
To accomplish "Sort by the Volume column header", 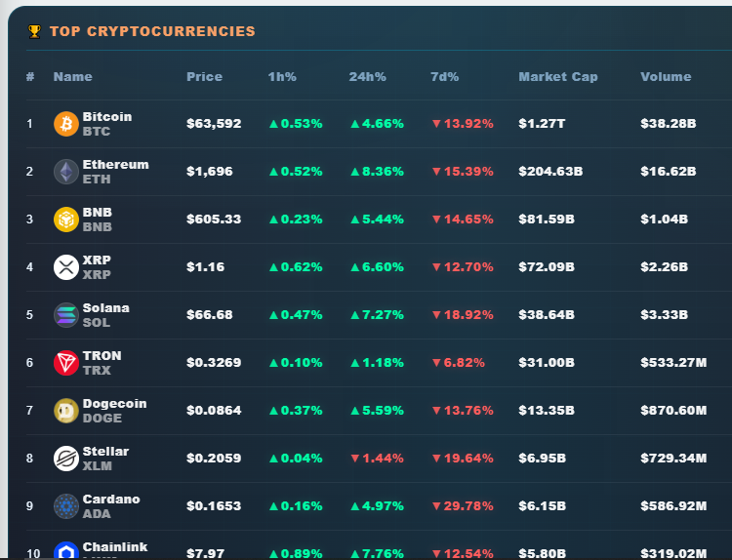I will [666, 76].
